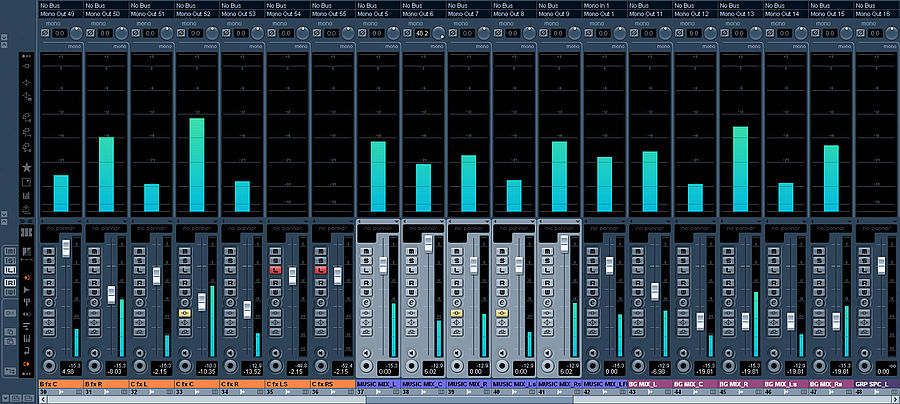Click yellow inserts bypass on C fx C

point(185,313)
